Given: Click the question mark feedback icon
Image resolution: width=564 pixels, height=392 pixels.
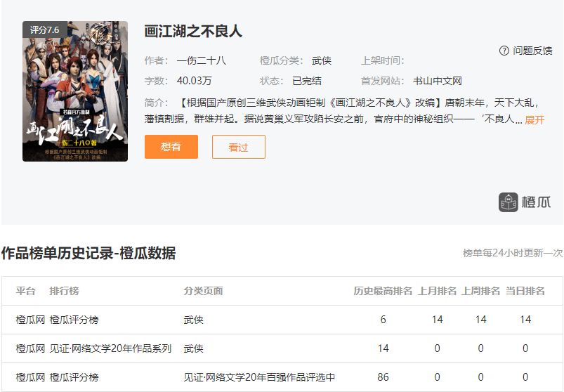Looking at the screenshot, I should (x=504, y=51).
